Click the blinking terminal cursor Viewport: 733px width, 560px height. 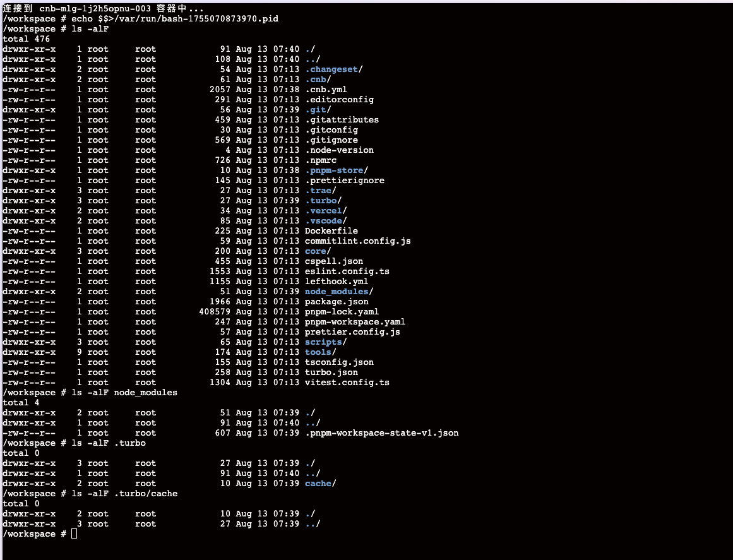(73, 533)
